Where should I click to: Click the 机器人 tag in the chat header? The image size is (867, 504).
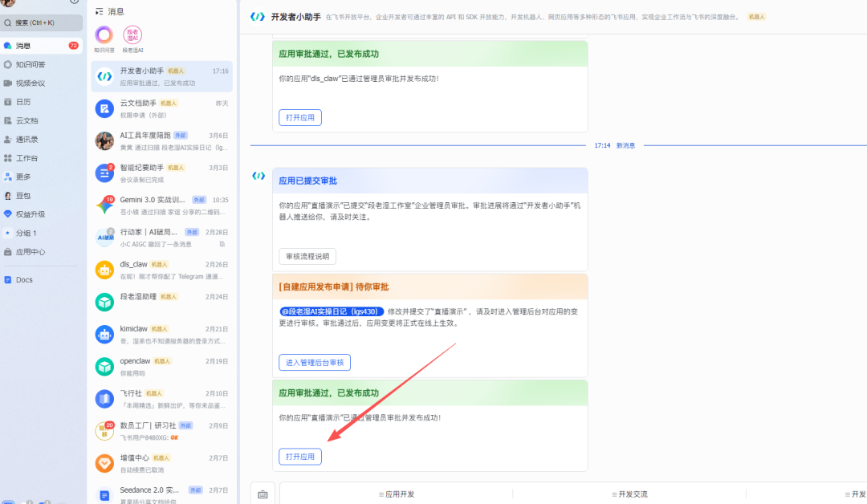tap(756, 17)
